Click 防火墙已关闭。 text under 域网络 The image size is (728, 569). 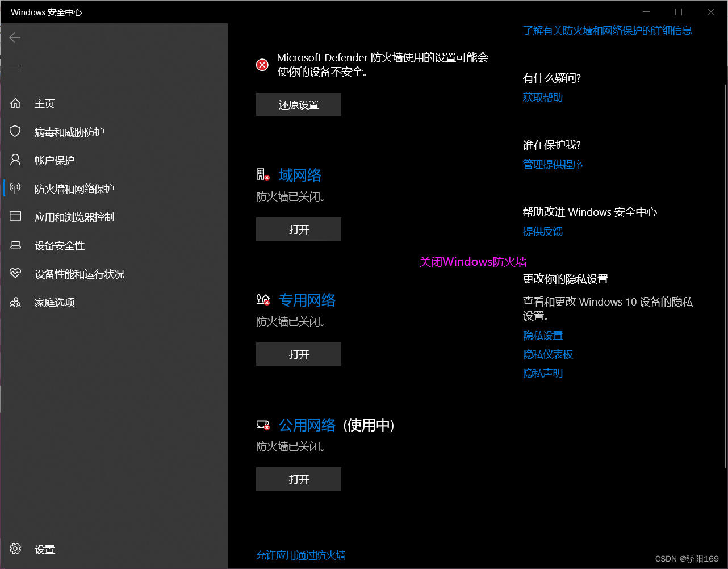click(291, 196)
